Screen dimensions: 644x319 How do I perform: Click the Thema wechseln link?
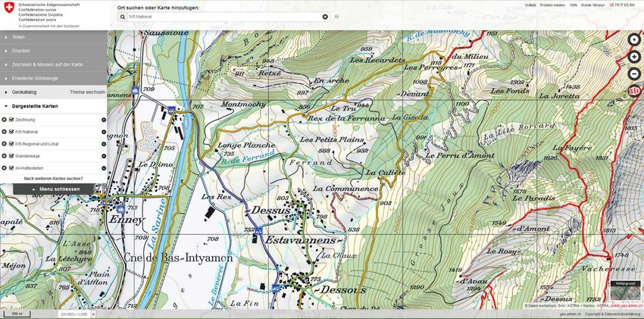point(87,92)
